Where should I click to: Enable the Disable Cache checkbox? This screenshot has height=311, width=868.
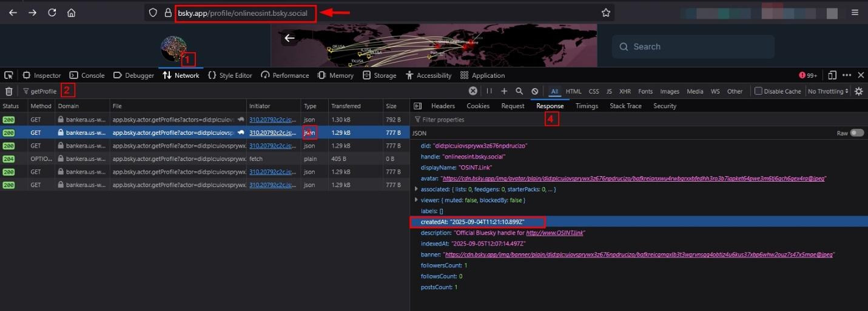pos(758,91)
